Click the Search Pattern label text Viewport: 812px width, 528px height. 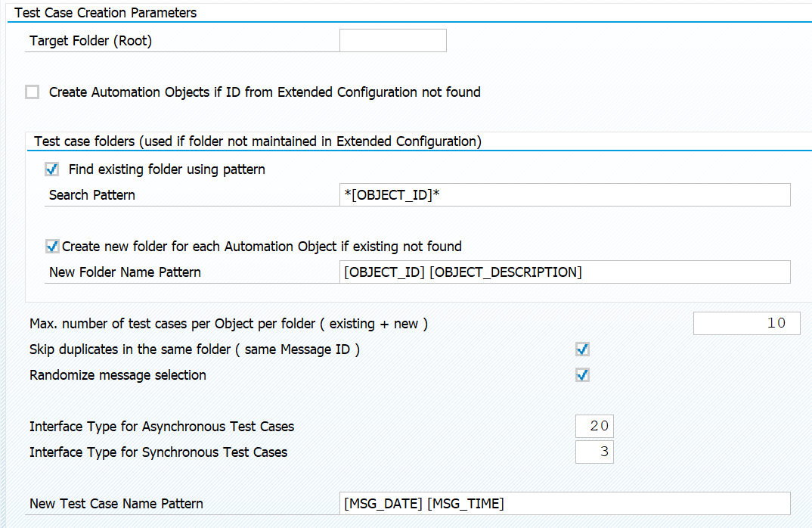92,195
